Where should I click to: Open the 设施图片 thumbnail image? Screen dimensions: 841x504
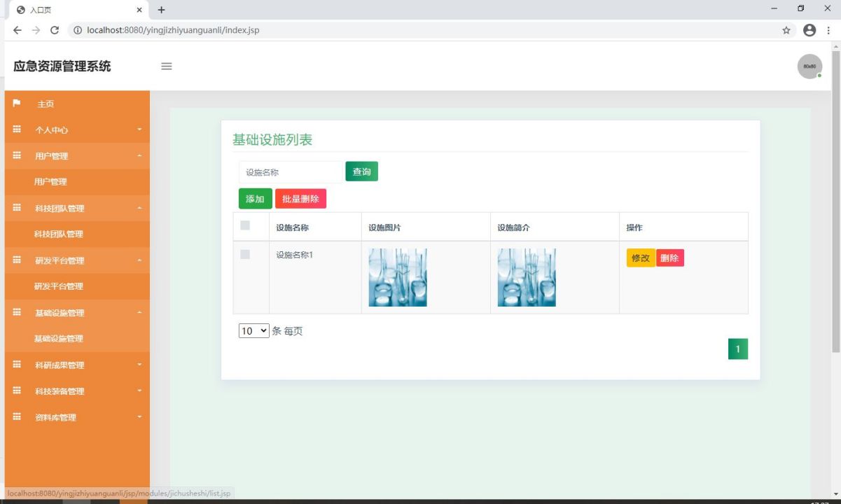pos(398,277)
